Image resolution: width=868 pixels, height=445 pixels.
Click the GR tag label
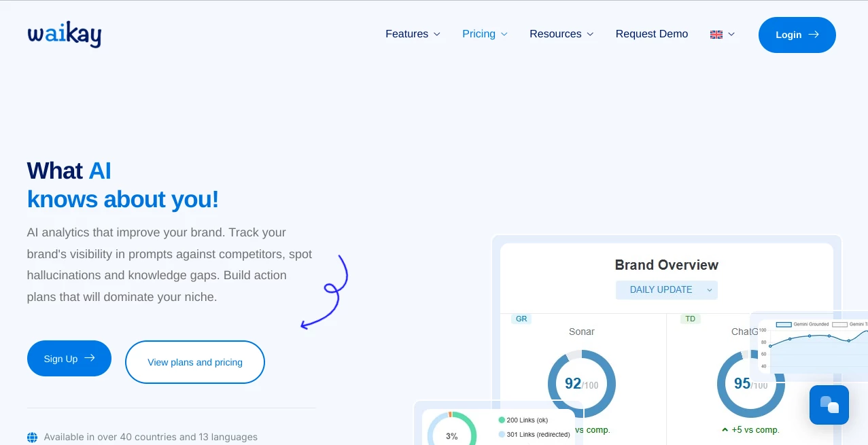(521, 319)
